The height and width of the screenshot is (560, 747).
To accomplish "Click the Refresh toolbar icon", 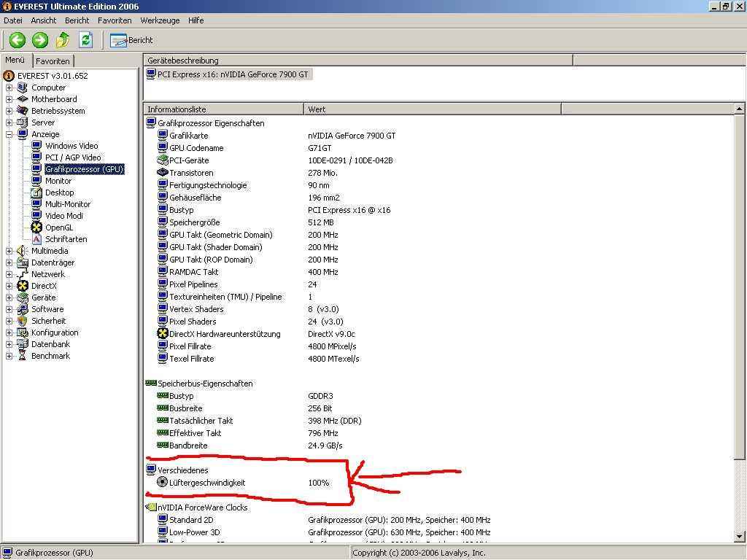I will pos(86,40).
